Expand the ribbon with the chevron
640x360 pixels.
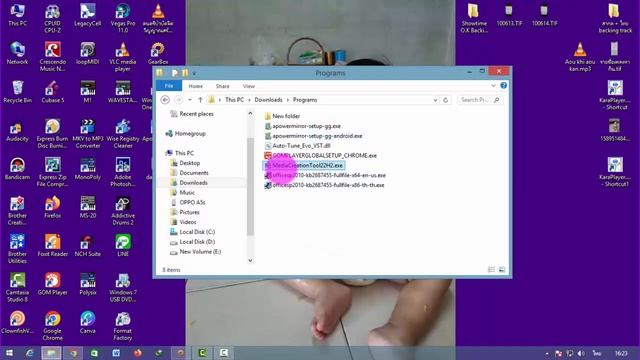[x=493, y=85]
